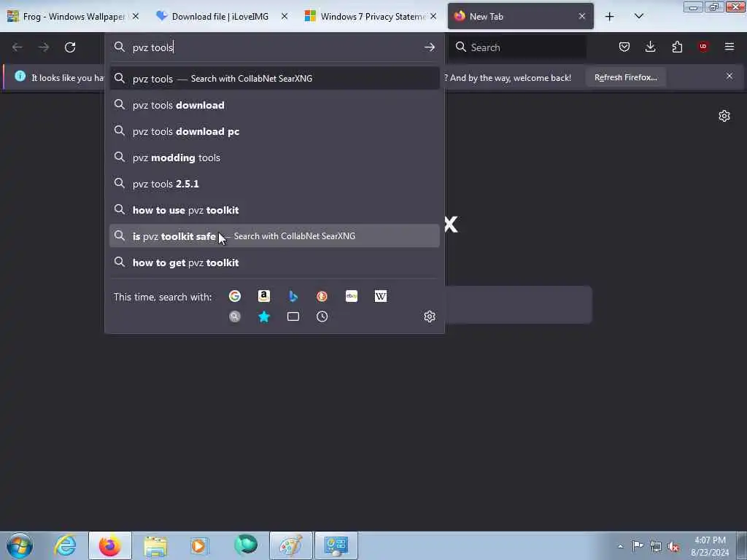The image size is (747, 560).
Task: Search this time with Amazon icon
Action: (264, 296)
